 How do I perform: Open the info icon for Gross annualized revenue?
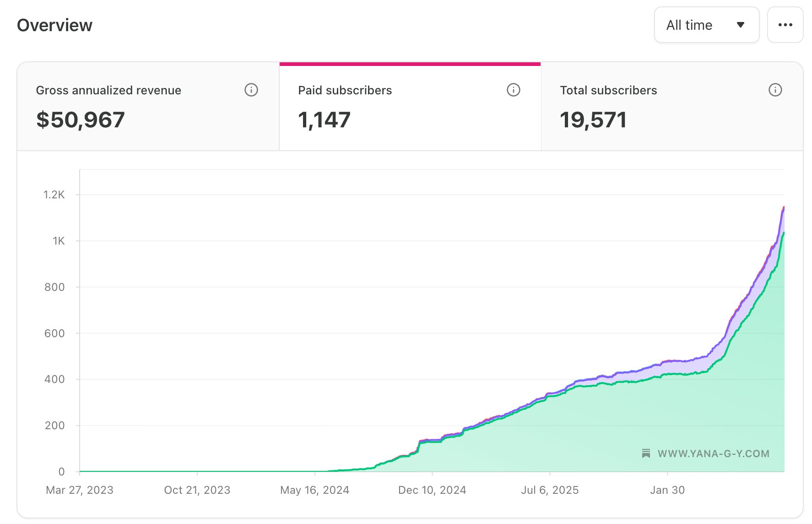(x=251, y=90)
